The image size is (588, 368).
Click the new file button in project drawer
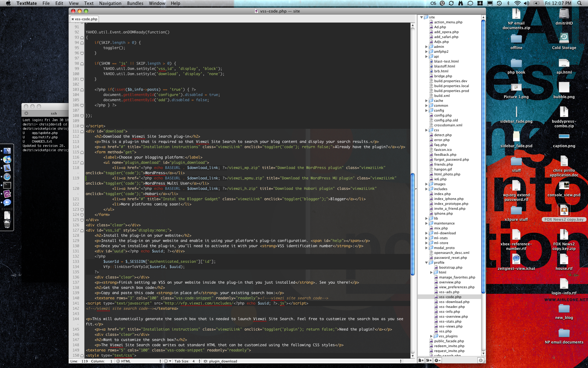click(x=421, y=360)
